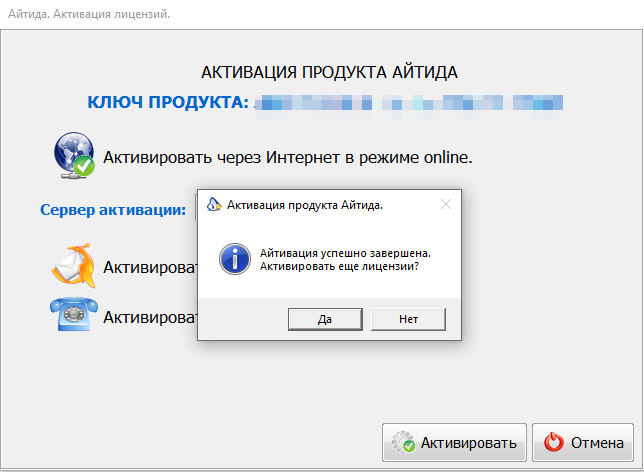Click the Айтивация успешно завершена message
This screenshot has height=472, width=644.
(345, 253)
